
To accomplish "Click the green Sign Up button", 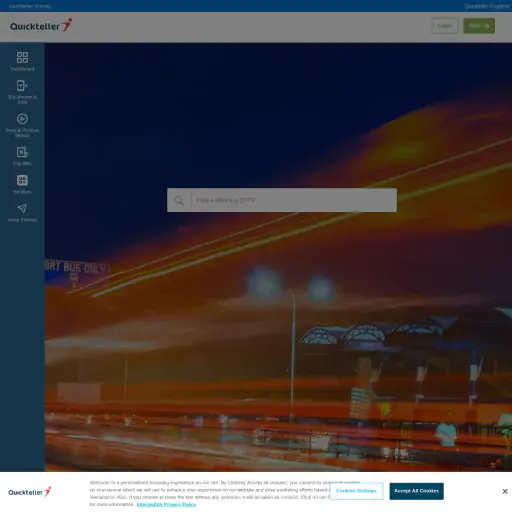I will [x=479, y=26].
